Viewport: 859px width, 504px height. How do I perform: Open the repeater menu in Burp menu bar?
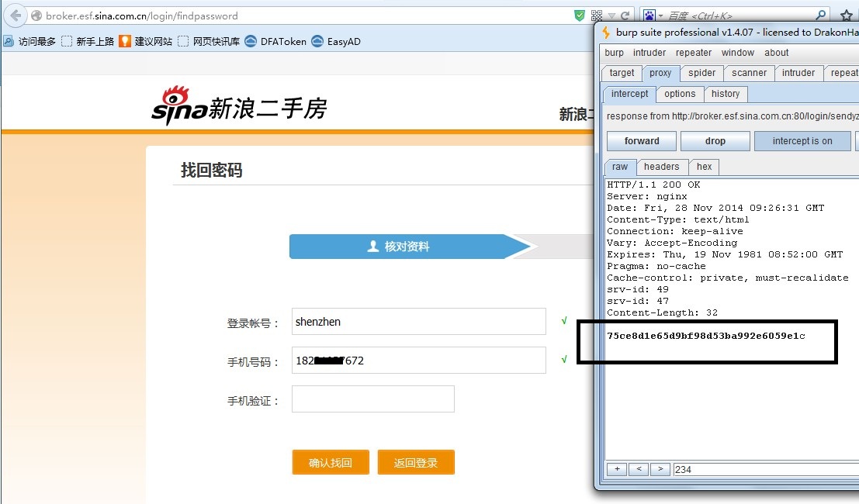[694, 53]
